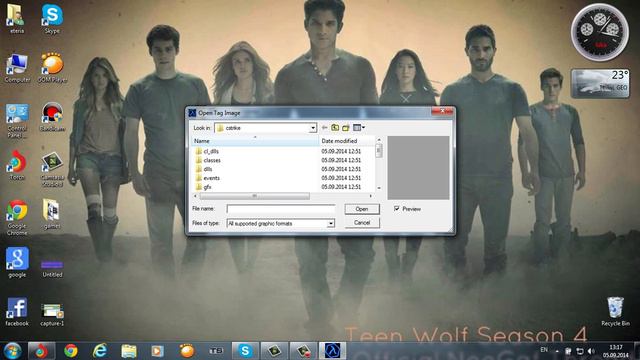Go up one folder level
Screen dimensions: 640x360
click(x=335, y=128)
